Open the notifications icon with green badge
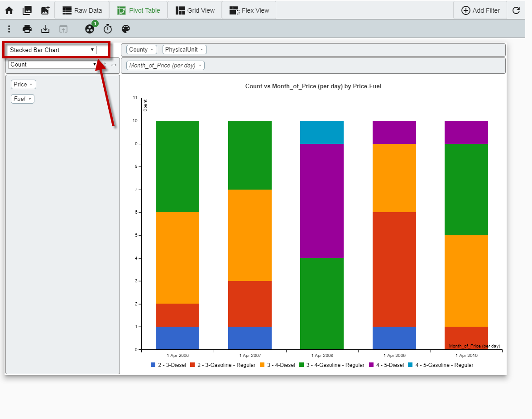 pos(89,29)
